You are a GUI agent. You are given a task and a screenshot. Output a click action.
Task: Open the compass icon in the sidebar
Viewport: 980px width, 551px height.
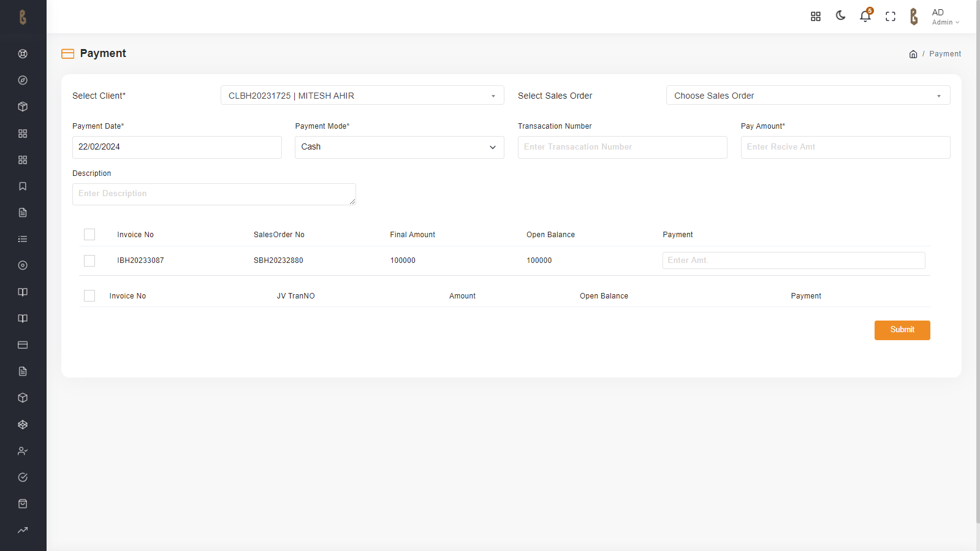tap(23, 80)
